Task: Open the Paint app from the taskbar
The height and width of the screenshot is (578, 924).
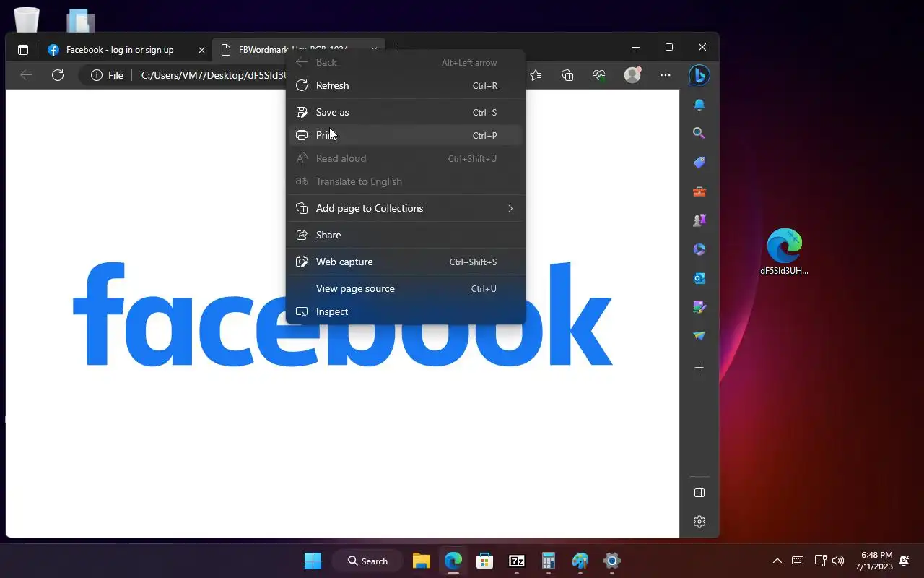Action: click(580, 561)
